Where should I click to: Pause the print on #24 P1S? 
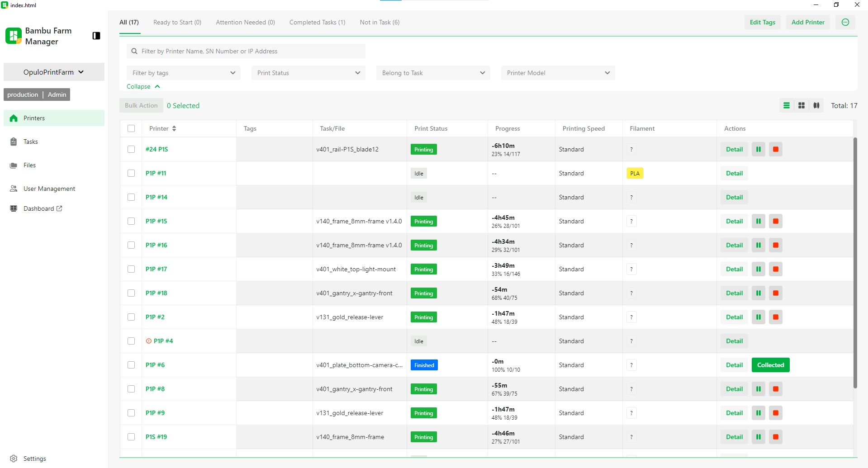[x=758, y=149]
